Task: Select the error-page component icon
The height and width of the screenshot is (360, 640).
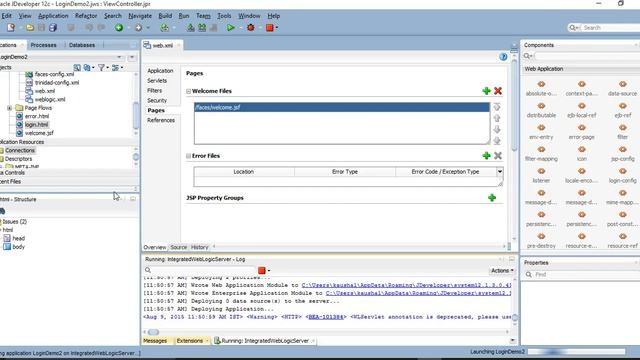Action: [x=582, y=127]
